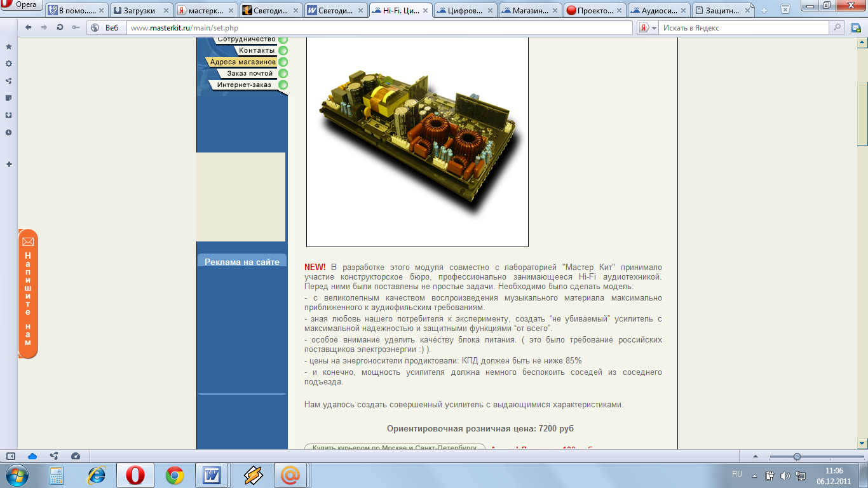Open zoom arrow menu beside zoom slider

click(x=756, y=456)
